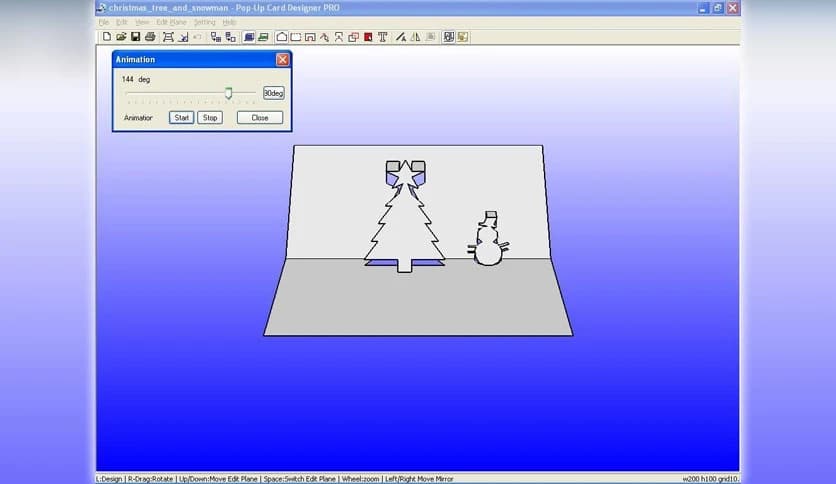Select the blue edit plane icon
The height and width of the screenshot is (484, 836).
(x=248, y=37)
